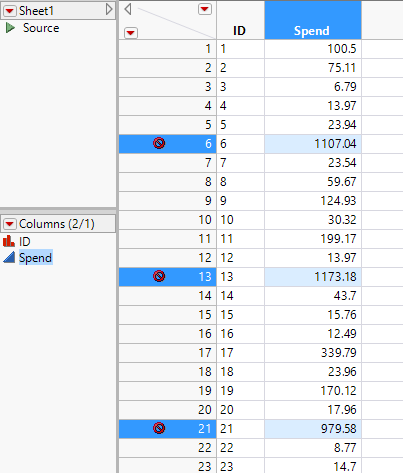Screen dimensions: 403x473
Task: Click the Spend cell 6.79
Action: pos(313,87)
